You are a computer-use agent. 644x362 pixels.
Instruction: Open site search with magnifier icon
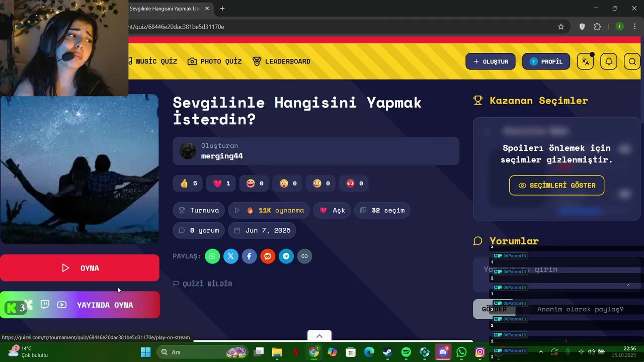click(632, 61)
